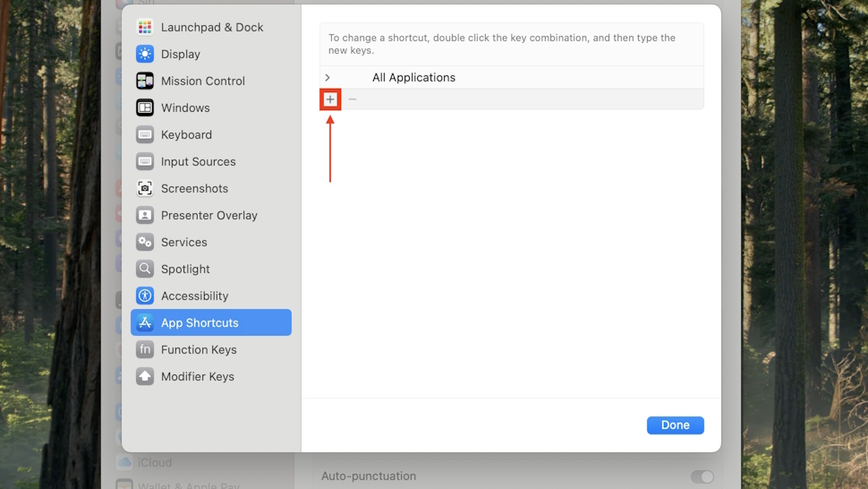Select the App Shortcuts entry
Image resolution: width=868 pixels, height=489 pixels.
(211, 322)
